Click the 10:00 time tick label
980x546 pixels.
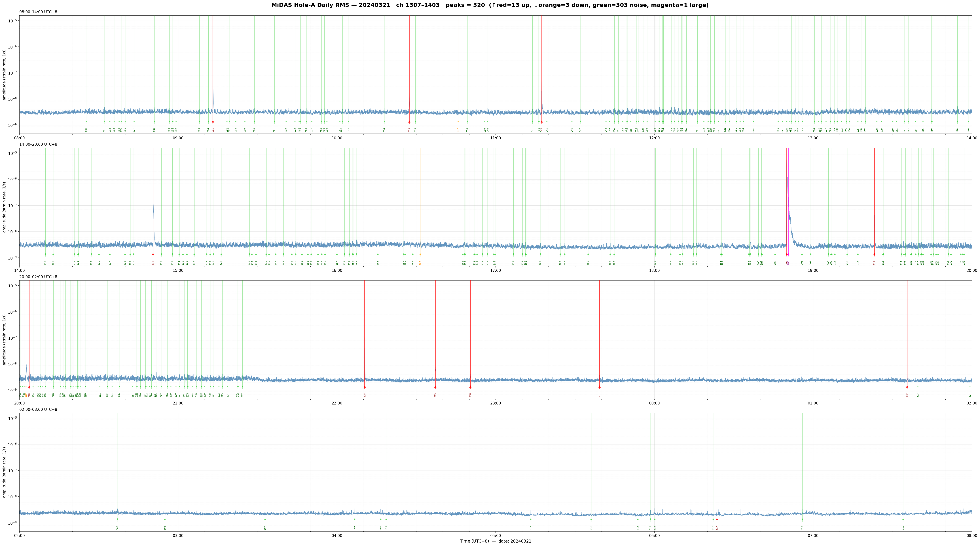[x=337, y=138]
